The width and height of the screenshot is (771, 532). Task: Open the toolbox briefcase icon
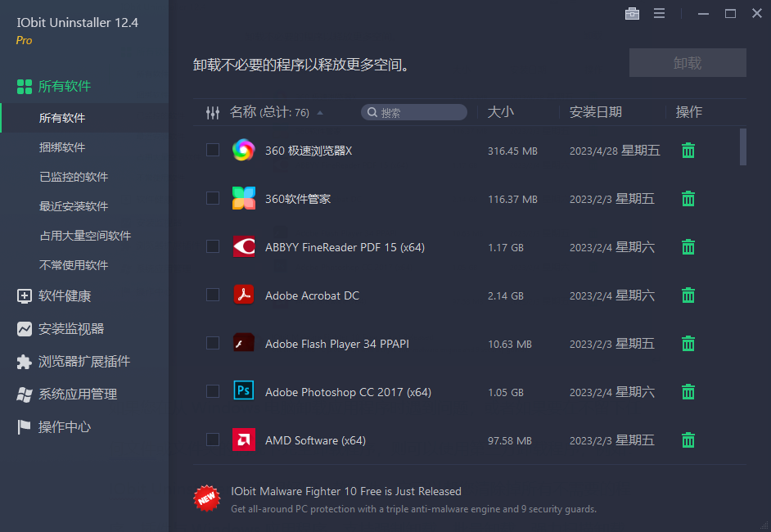coord(632,13)
